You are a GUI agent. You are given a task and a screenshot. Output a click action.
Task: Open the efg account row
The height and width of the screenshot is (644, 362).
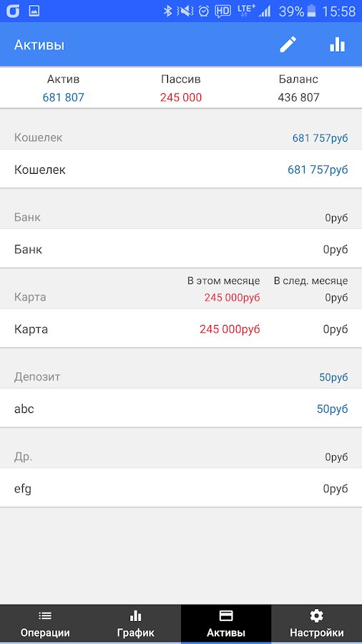point(181,488)
